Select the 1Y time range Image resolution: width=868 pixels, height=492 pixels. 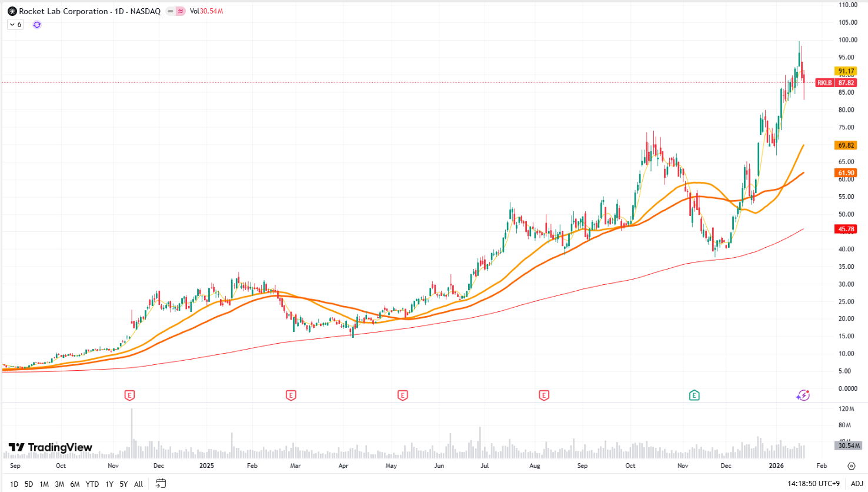click(x=109, y=484)
